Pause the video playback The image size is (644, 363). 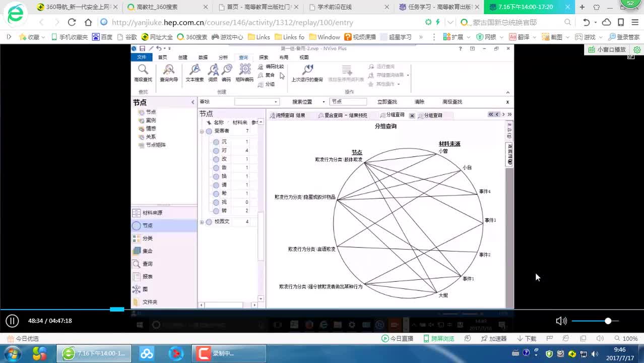coord(12,321)
